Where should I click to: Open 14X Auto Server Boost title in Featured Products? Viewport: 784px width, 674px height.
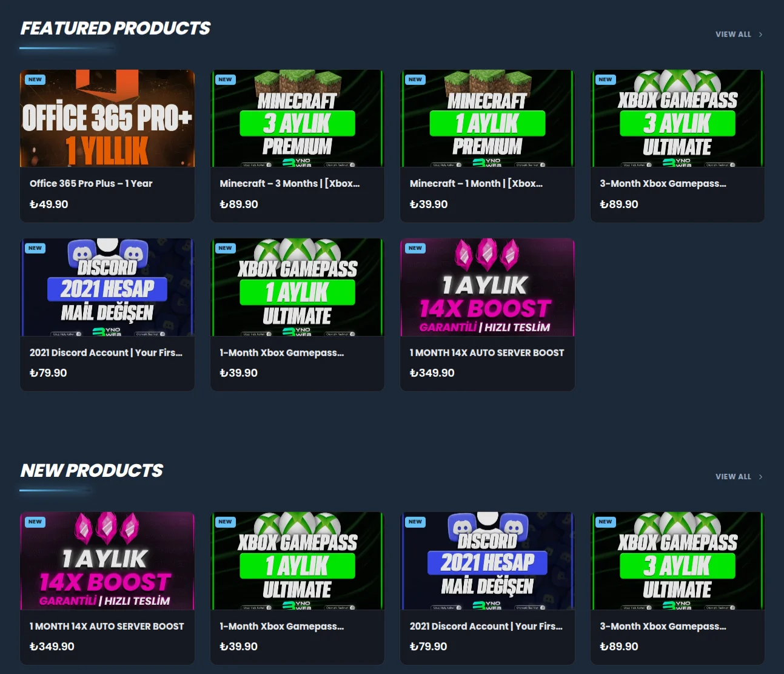[487, 352]
